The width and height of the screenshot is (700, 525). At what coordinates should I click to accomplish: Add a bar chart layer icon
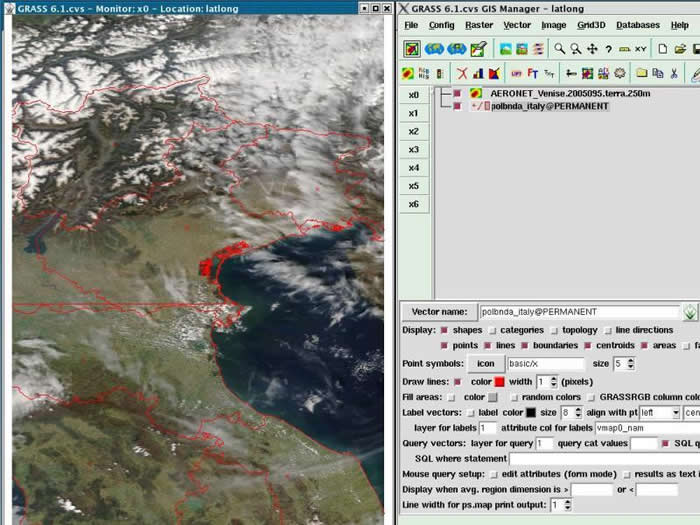point(478,73)
